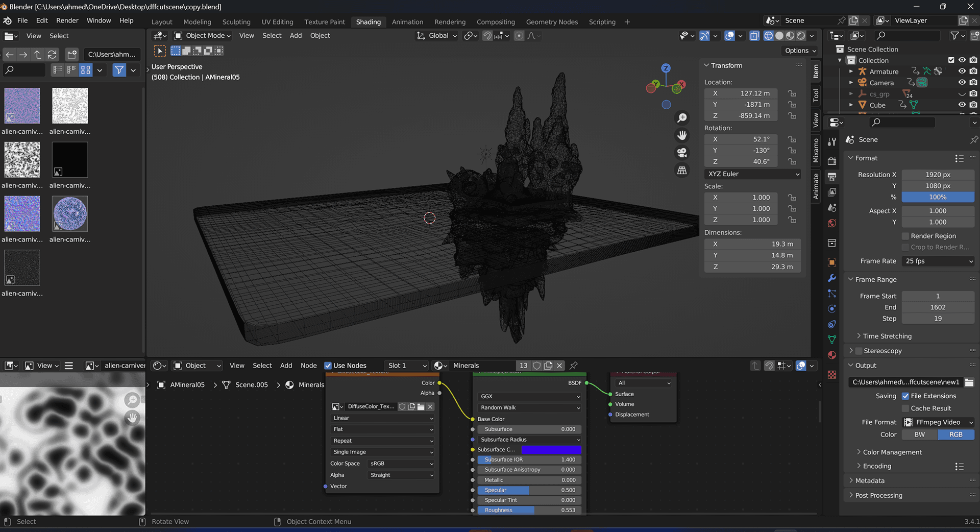Open the folder browse icon for output path

969,382
